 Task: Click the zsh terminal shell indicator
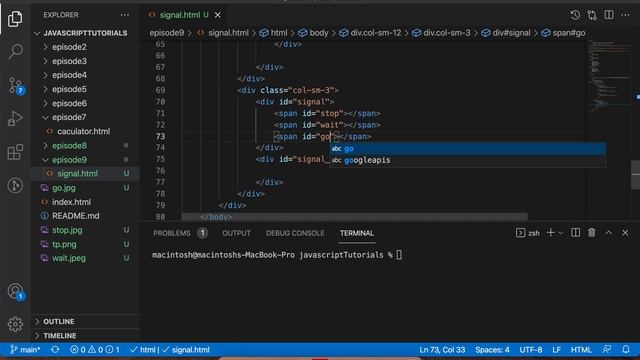click(528, 233)
